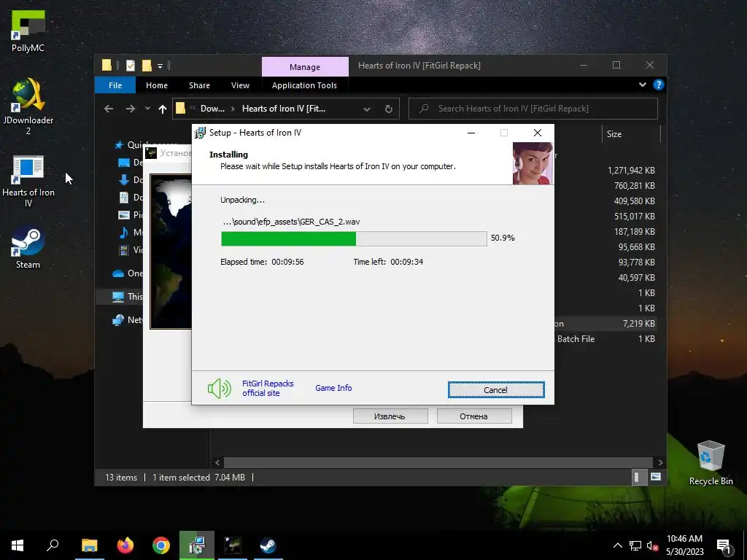Select the JDownloader 2 desktop icon

(x=28, y=106)
